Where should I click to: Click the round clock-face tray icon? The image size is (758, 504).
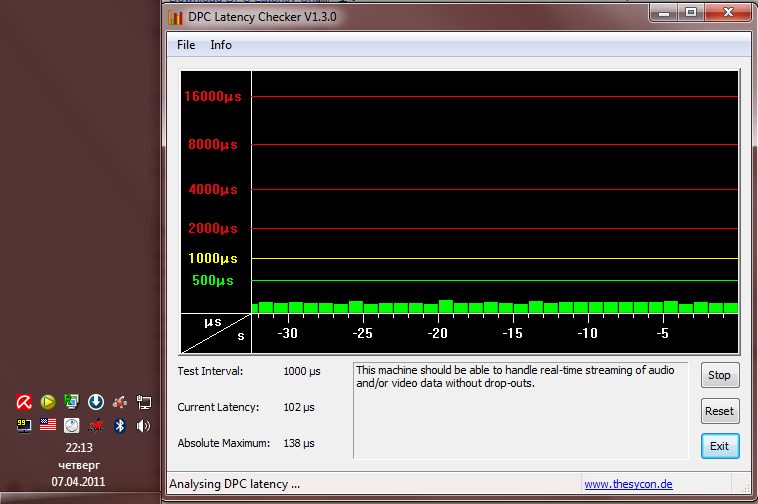point(72,425)
